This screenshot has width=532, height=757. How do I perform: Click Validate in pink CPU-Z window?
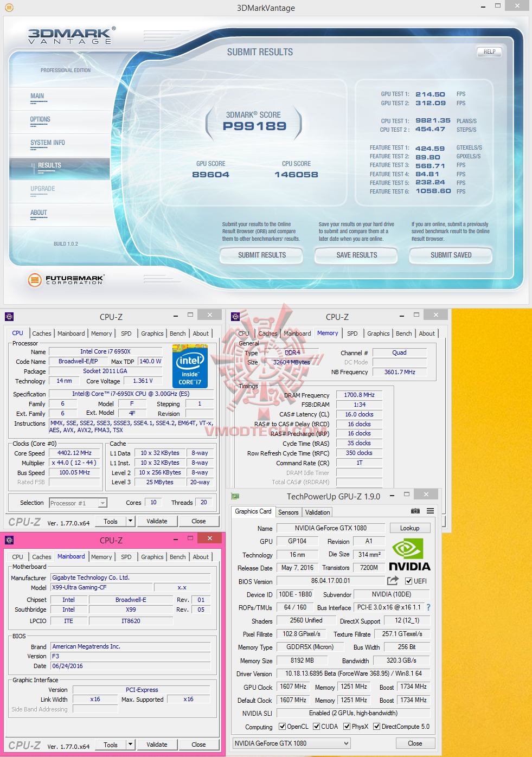pos(157,745)
